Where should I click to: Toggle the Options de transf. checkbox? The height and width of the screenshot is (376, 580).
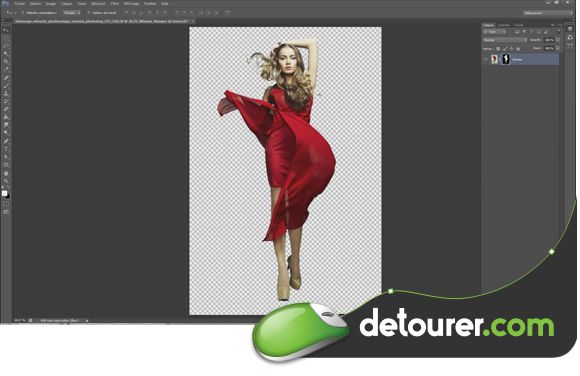(89, 13)
